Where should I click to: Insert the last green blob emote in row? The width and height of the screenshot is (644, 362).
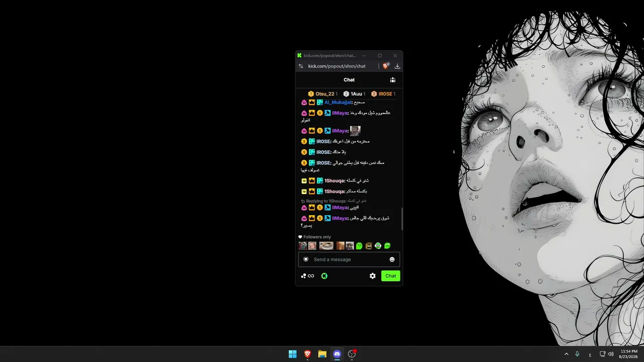[387, 246]
